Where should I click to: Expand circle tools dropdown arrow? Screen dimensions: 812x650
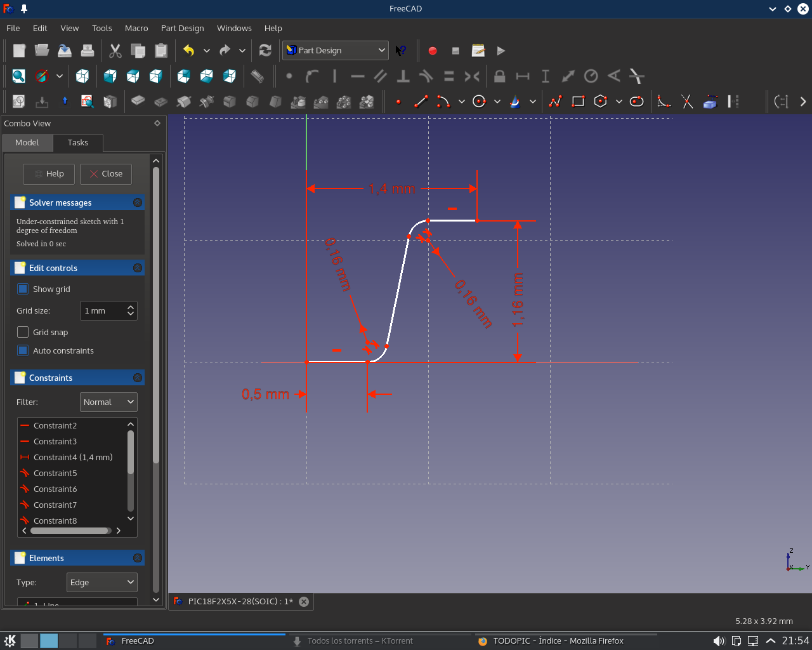(x=497, y=102)
